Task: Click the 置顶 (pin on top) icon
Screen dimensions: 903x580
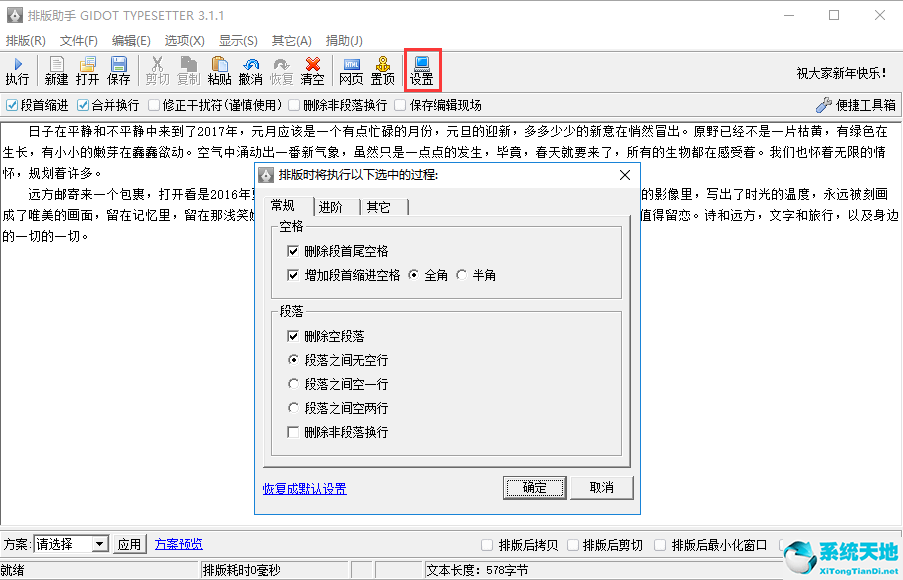Action: [x=382, y=69]
